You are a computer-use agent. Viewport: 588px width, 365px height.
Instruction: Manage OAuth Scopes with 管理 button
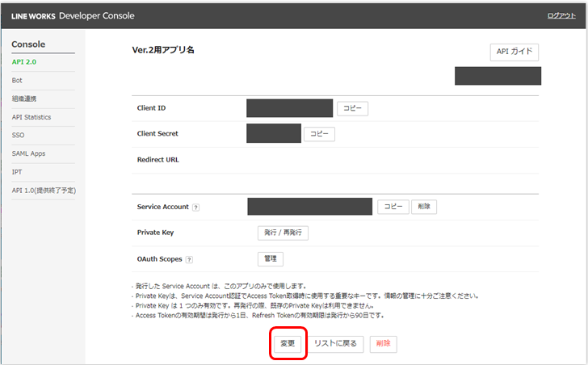(x=271, y=259)
